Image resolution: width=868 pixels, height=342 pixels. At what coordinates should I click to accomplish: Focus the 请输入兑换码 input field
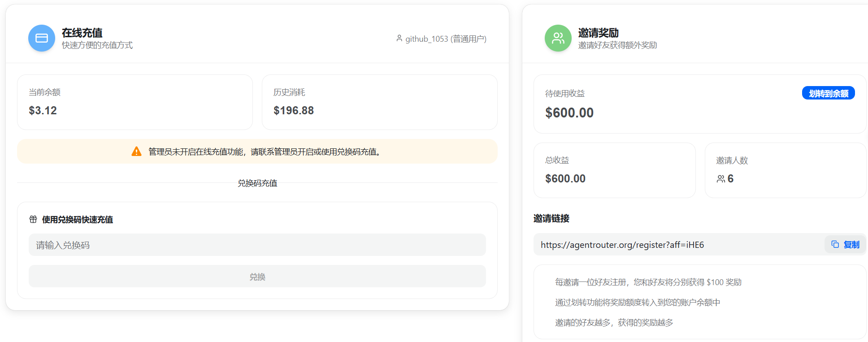coord(257,245)
